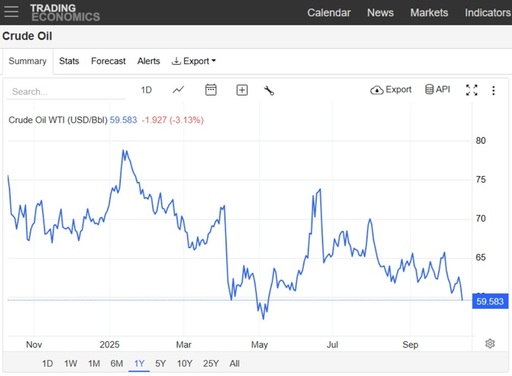
Task: Open chart settings gear icon
Action: tap(490, 344)
